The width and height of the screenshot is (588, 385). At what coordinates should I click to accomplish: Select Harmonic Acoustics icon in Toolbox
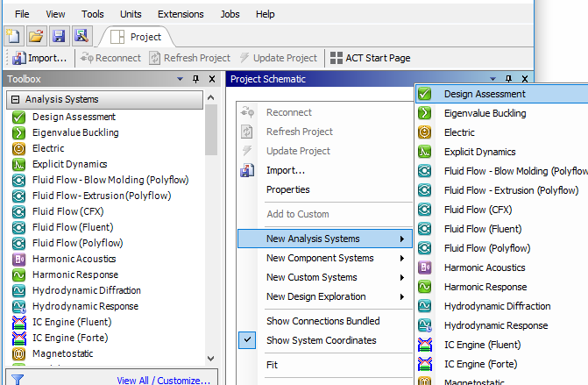(x=18, y=259)
